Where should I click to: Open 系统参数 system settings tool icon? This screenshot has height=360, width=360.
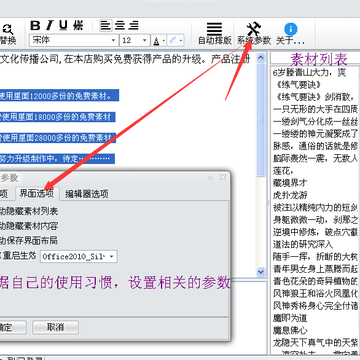pos(254,29)
